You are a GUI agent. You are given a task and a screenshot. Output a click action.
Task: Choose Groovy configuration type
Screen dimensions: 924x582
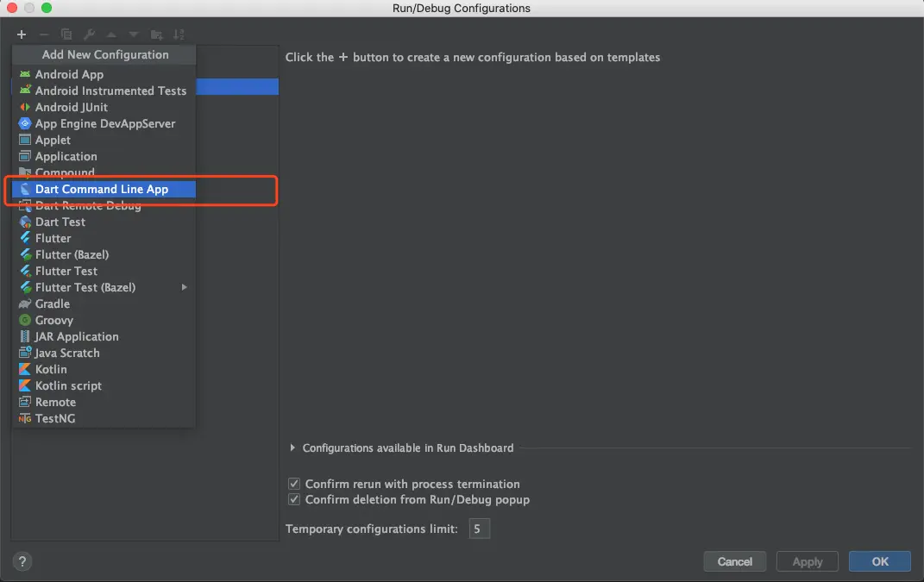pos(104,321)
